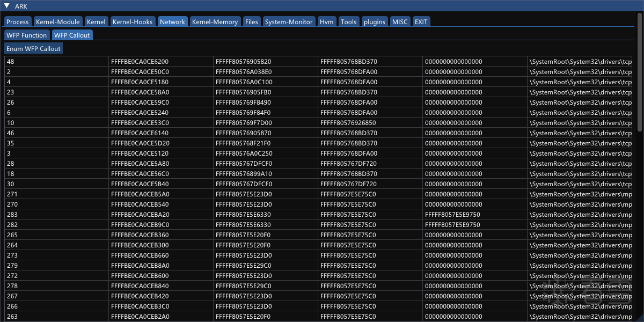Click address FFFFBE0CA0CEB9C0

pyautogui.click(x=161, y=225)
